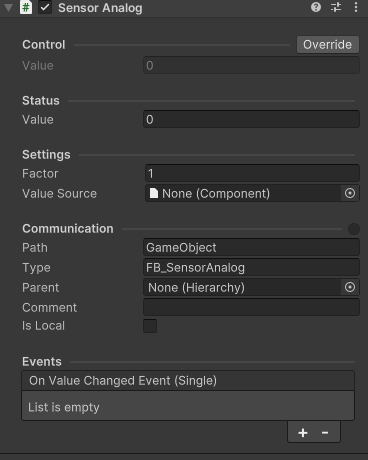Click the Sensor Analog script icon

coord(26,7)
